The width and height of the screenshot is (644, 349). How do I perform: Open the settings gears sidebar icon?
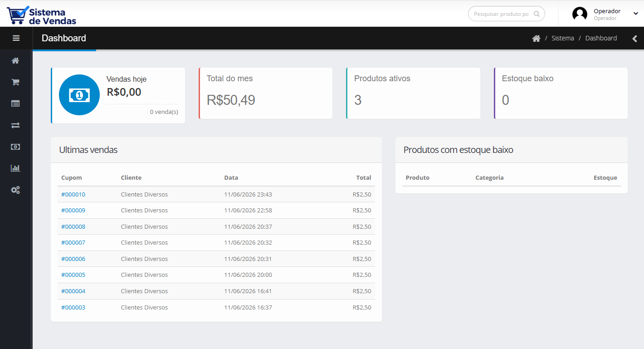coord(15,190)
